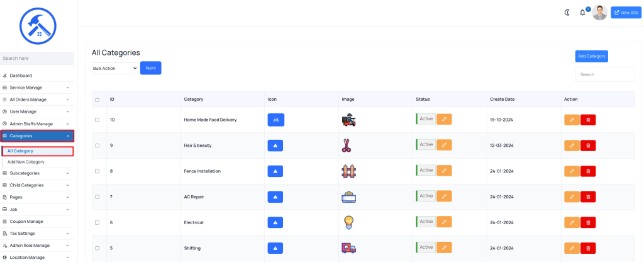Expand Child Categories menu
This screenshot has width=644, height=262.
[37, 185]
